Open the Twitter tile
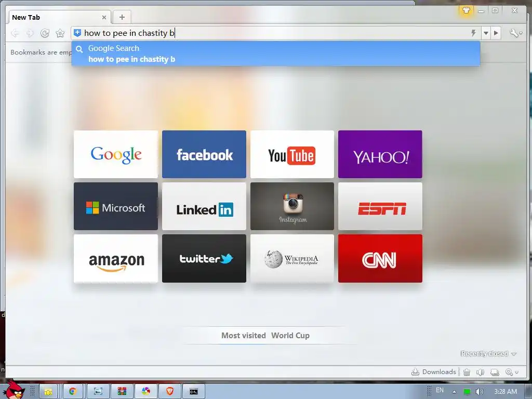Viewport: 532px width, 399px height. 204,259
